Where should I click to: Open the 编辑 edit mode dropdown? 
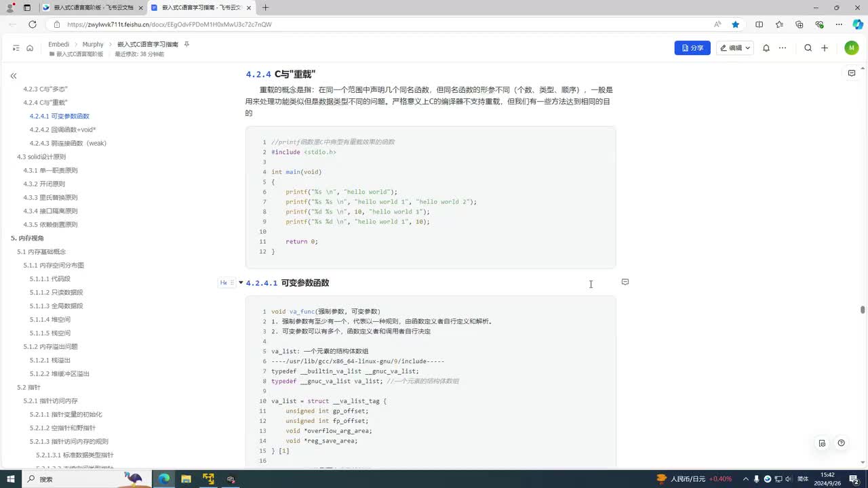(734, 48)
